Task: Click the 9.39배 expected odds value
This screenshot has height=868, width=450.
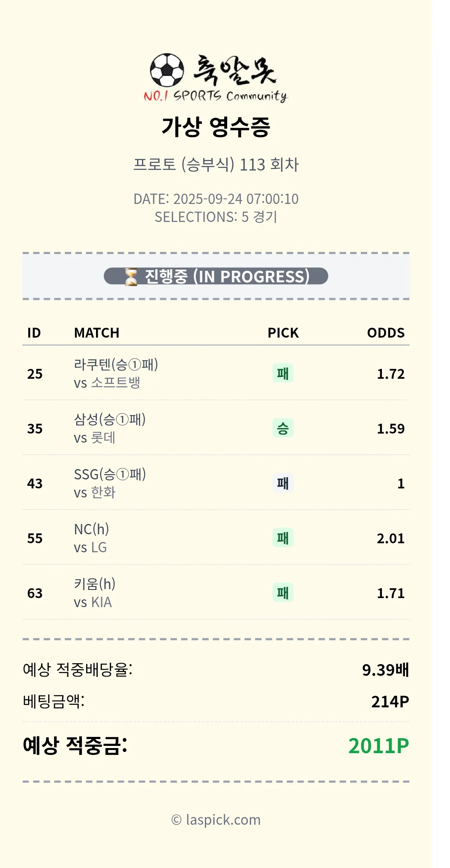Action: pos(385,670)
